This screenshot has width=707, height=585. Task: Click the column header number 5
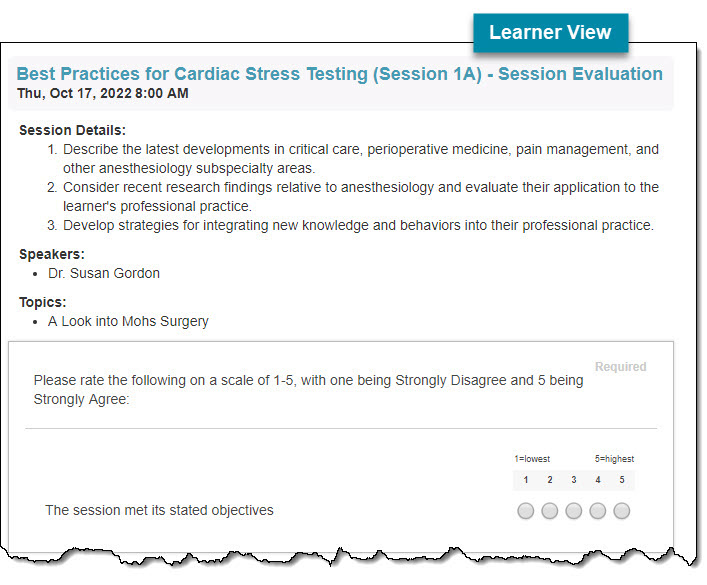(x=622, y=479)
